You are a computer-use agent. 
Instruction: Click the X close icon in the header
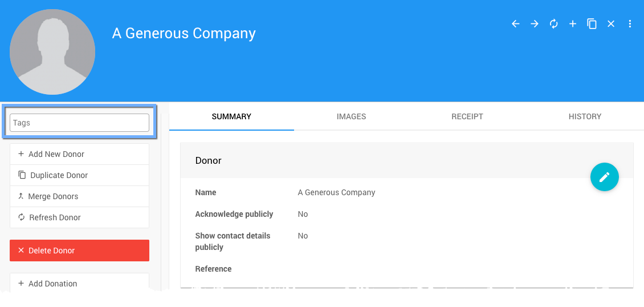click(x=611, y=24)
